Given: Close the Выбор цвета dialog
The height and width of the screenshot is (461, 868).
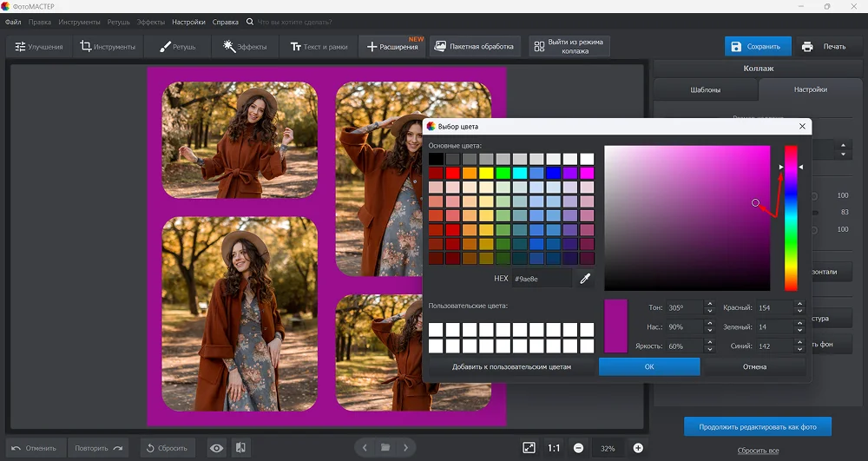Looking at the screenshot, I should [x=802, y=126].
